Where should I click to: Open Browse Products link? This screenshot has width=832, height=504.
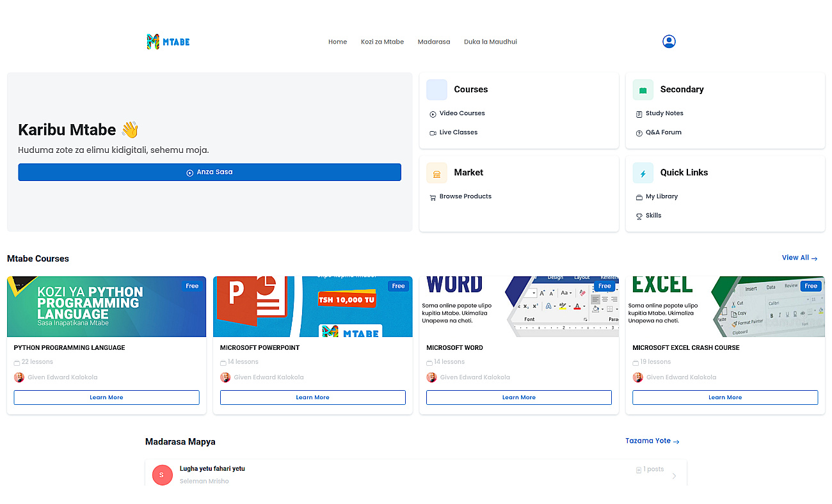coord(465,196)
